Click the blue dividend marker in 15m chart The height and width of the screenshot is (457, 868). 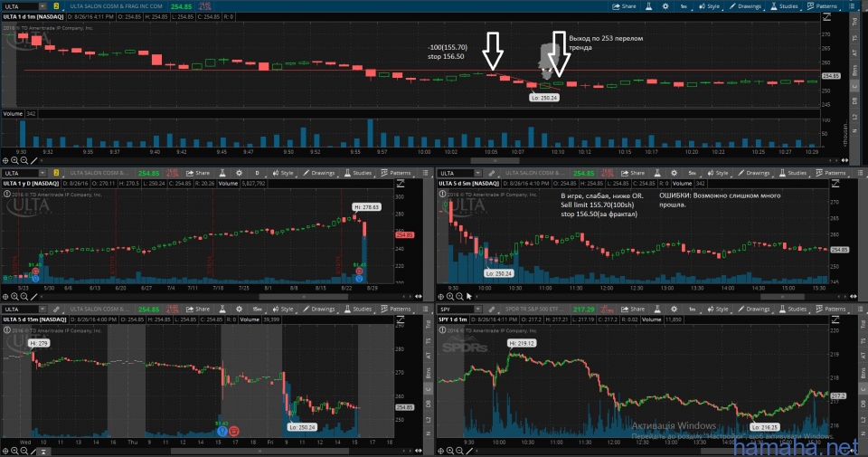point(222,431)
